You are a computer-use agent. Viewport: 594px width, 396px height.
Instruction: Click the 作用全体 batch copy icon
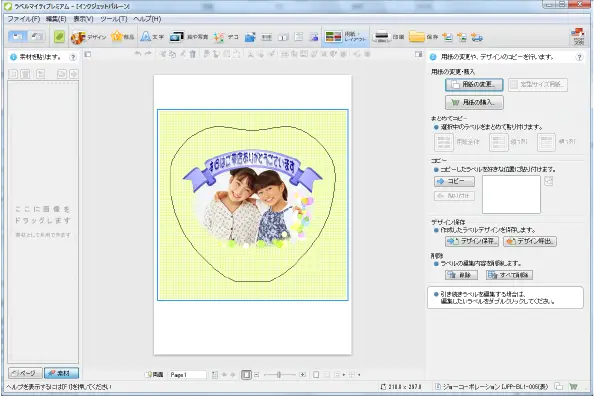[x=444, y=142]
